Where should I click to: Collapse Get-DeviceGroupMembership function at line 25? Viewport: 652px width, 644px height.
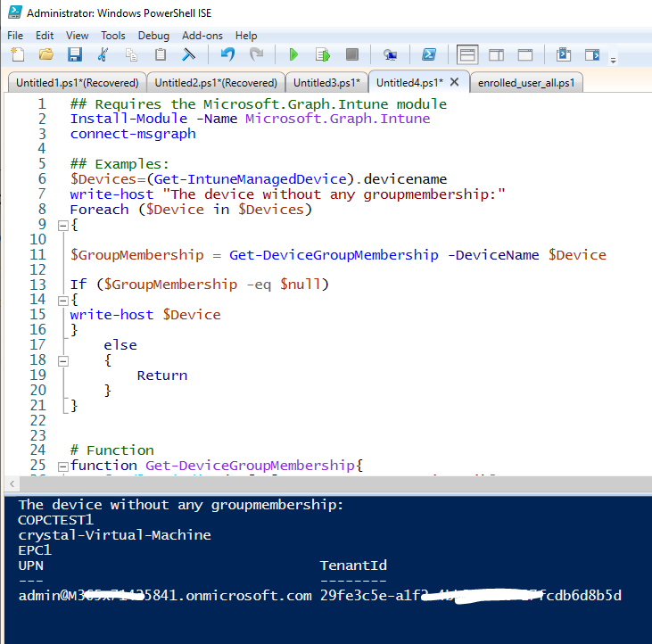(x=63, y=466)
